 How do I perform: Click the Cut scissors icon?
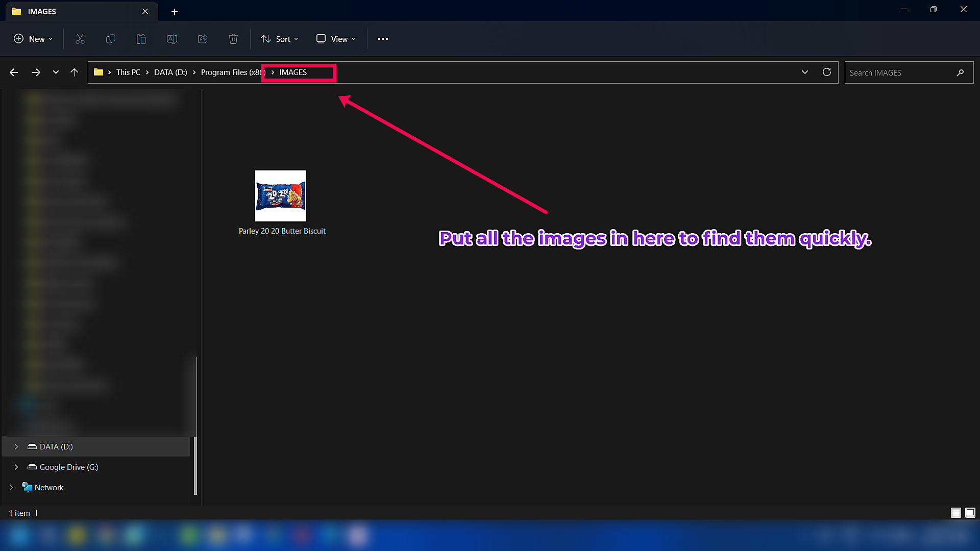pos(80,39)
